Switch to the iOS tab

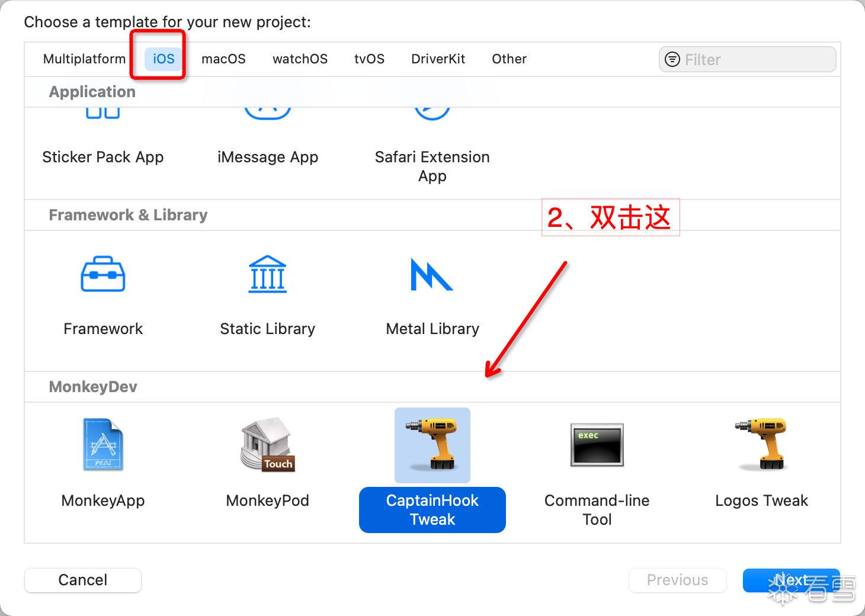[164, 59]
